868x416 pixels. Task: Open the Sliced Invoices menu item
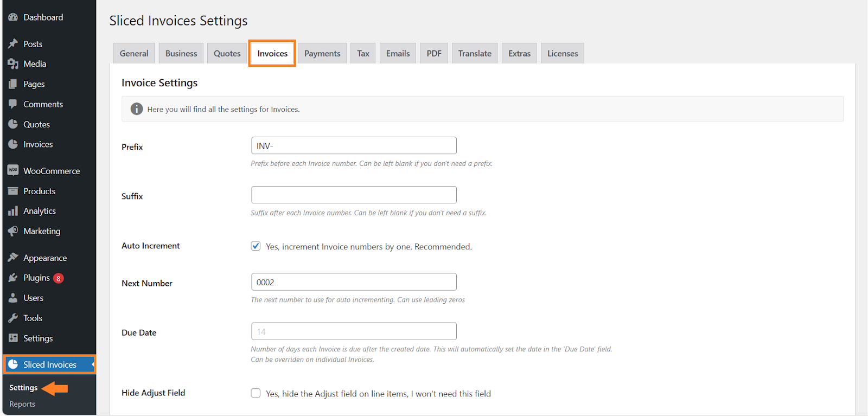tap(49, 364)
